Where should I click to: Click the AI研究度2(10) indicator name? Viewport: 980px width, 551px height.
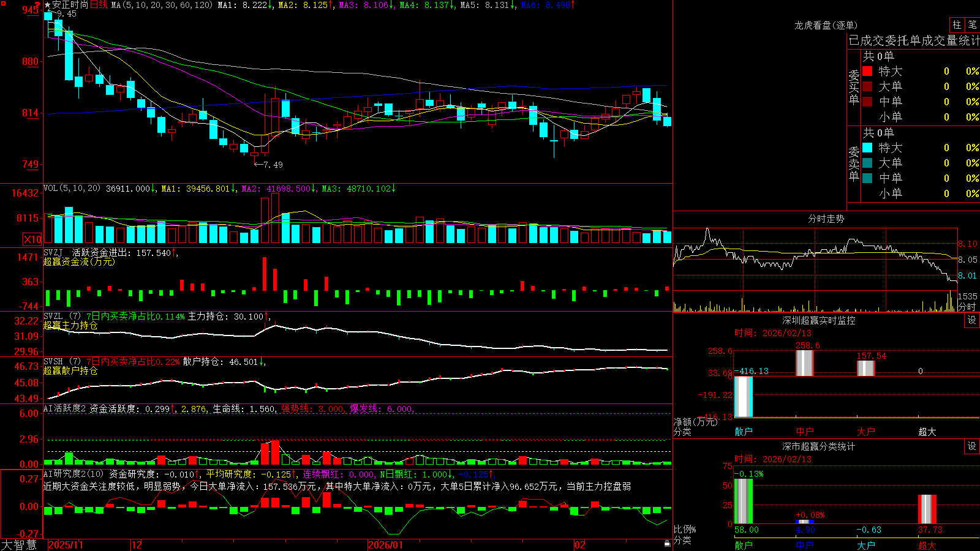pos(73,474)
